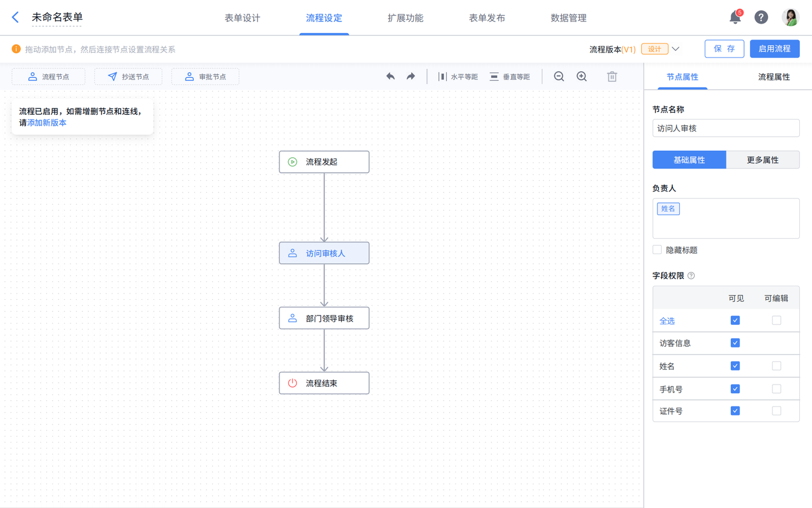Show 更多属性 settings
Viewport: 812px width, 508px height.
point(763,159)
